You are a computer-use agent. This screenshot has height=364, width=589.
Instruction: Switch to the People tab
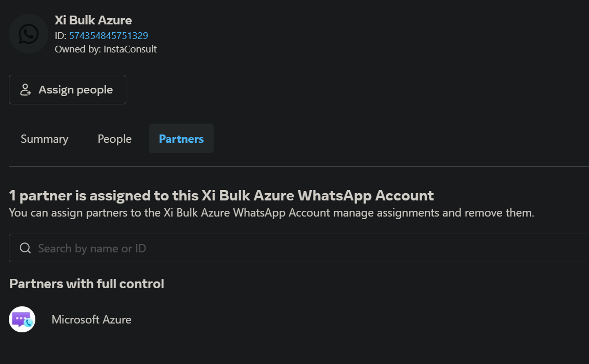click(114, 139)
